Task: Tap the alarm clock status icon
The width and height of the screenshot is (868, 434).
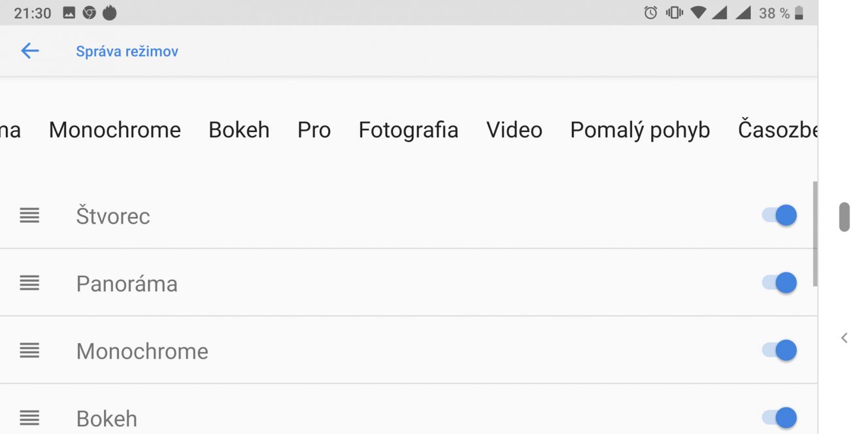Action: pyautogui.click(x=650, y=12)
